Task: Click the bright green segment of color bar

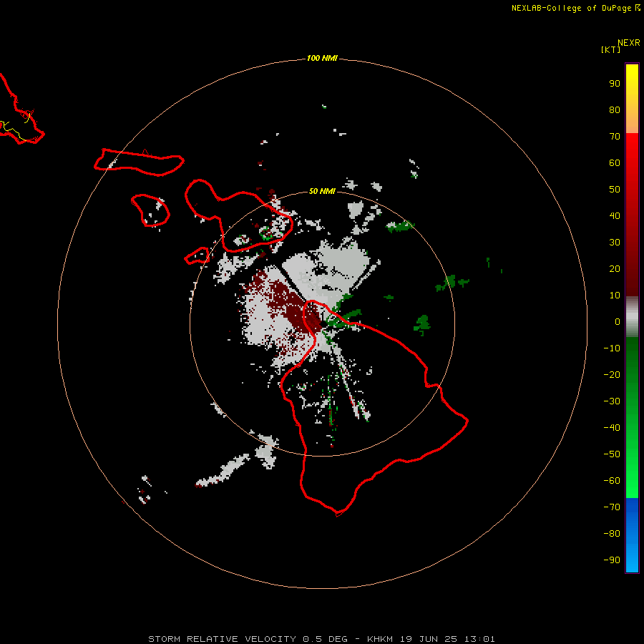Action: tap(632, 418)
